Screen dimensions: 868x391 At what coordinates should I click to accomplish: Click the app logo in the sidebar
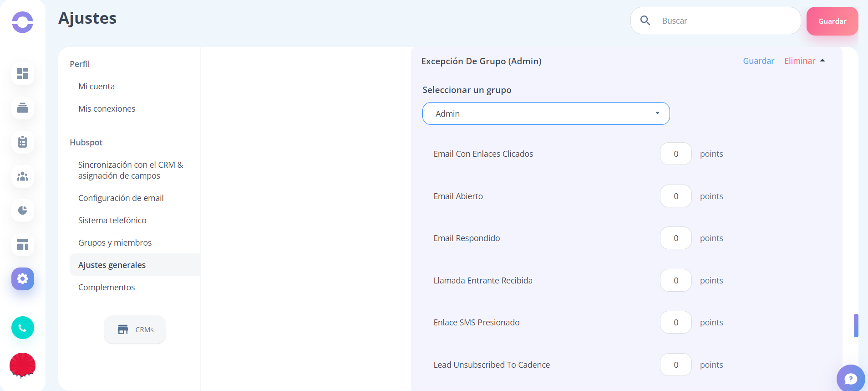click(22, 22)
